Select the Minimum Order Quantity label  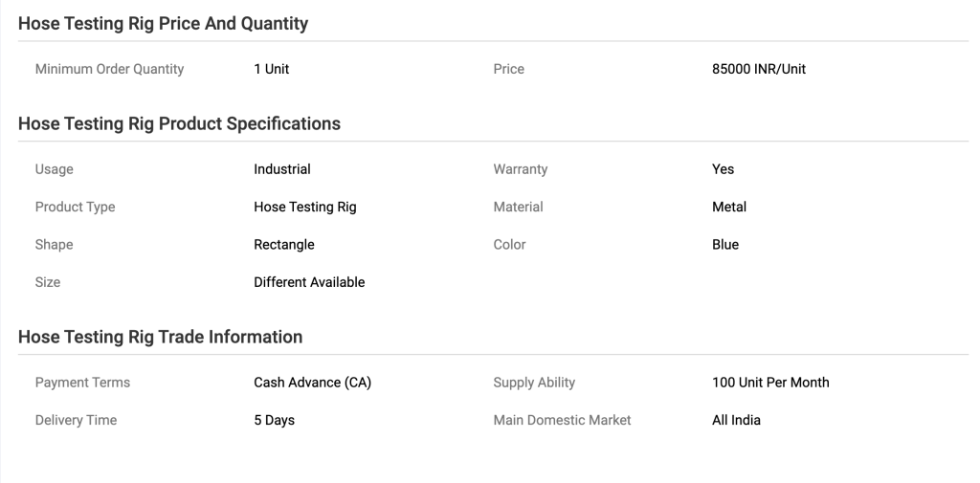109,70
